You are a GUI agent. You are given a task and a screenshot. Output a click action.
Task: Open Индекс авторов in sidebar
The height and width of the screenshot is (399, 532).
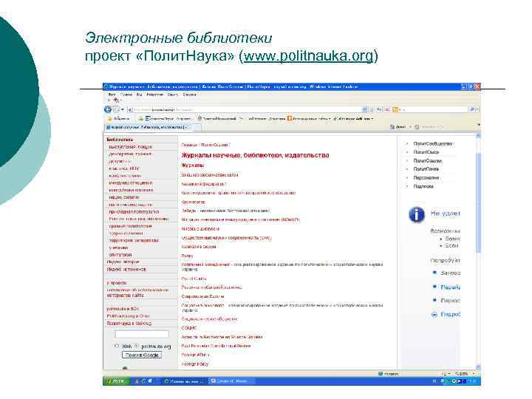[x=123, y=262]
